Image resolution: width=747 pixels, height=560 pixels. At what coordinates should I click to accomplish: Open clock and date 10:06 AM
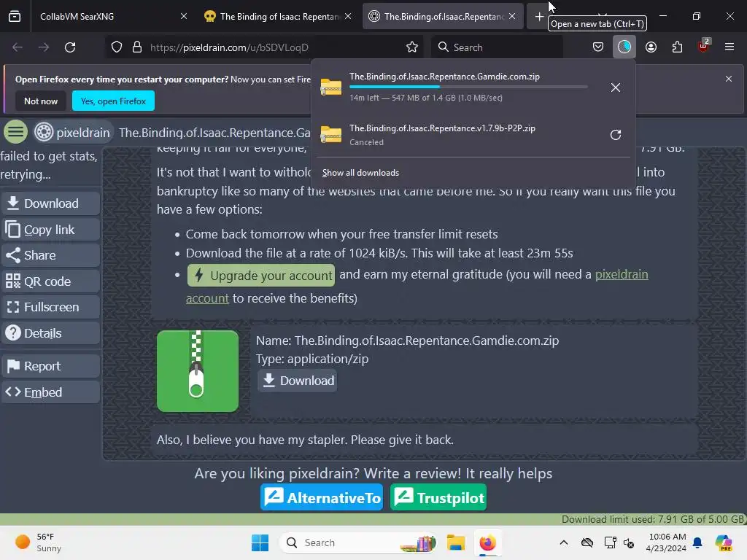pyautogui.click(x=667, y=542)
